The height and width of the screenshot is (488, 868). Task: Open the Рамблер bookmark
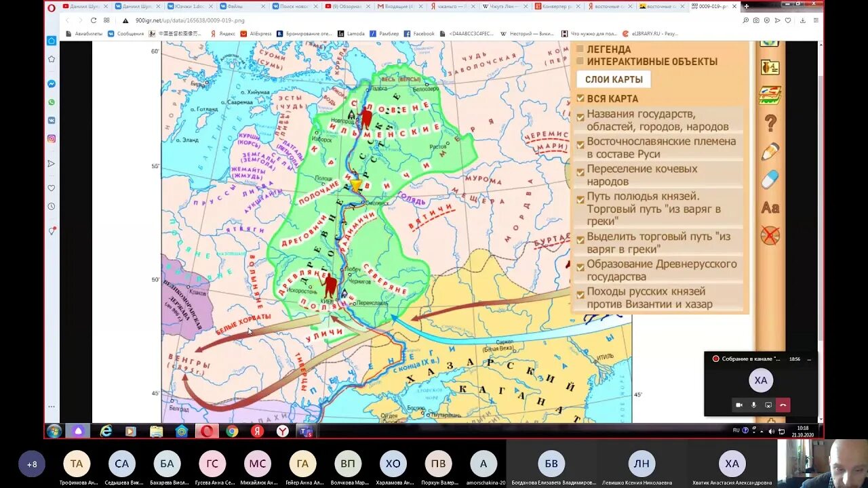(384, 33)
